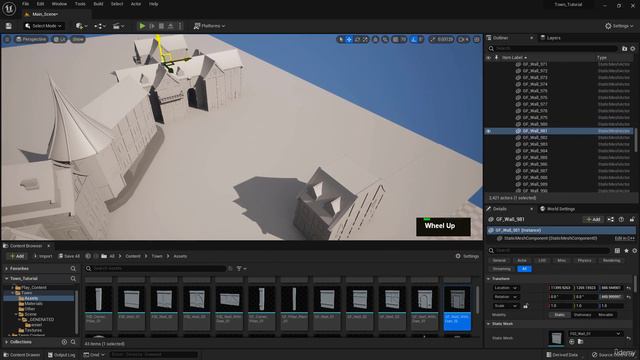Open the Platforms dropdown

[x=209, y=26]
